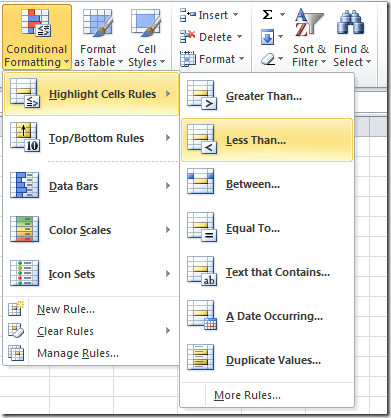Select the Between rule icon
391x418 pixels.
200,182
